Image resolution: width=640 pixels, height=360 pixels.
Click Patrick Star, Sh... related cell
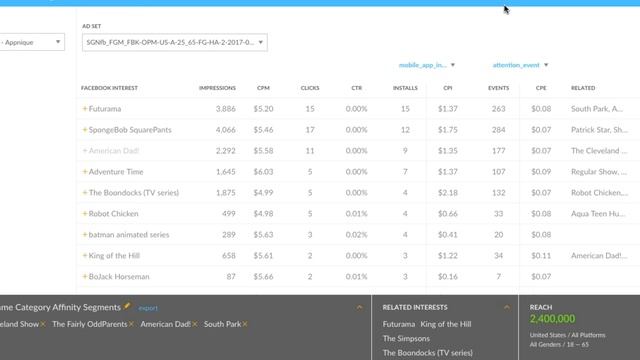coord(599,130)
